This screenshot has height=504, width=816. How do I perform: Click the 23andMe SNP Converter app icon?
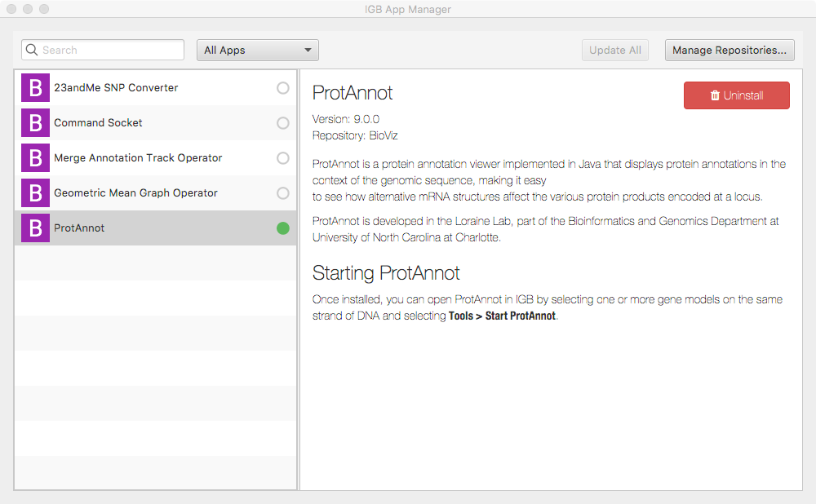[35, 87]
